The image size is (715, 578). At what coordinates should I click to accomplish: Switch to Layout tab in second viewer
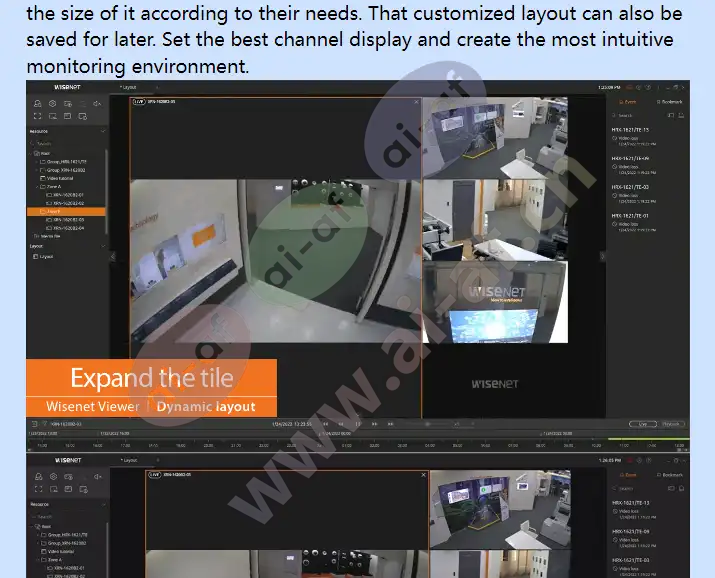tap(129, 460)
